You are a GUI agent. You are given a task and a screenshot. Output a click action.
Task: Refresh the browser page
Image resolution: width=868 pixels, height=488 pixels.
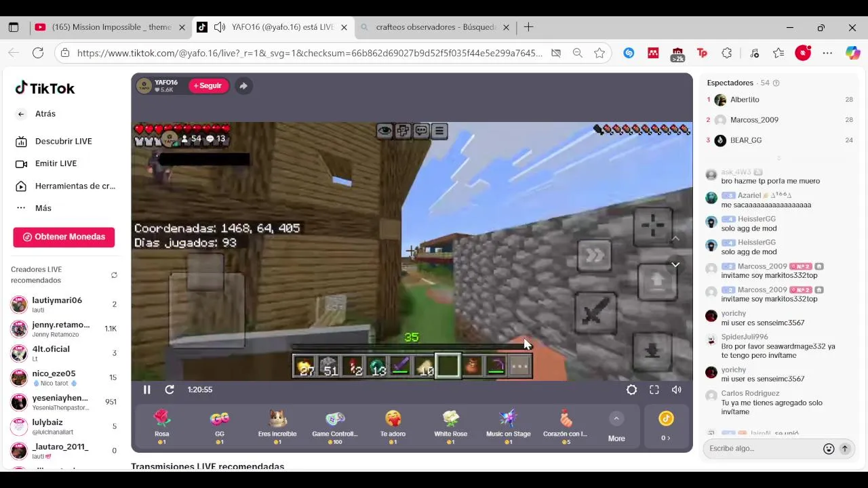[x=38, y=53]
